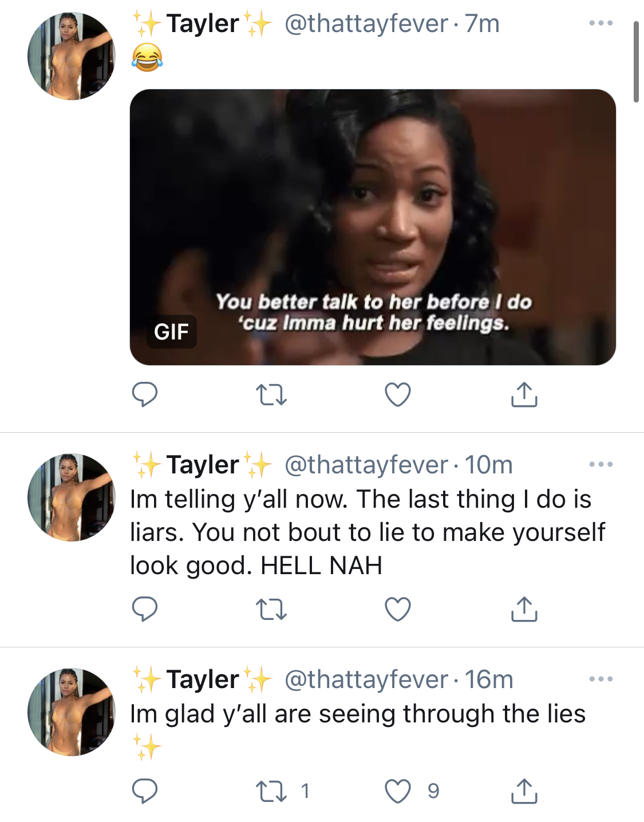Image resolution: width=644 pixels, height=822 pixels.
Task: Share the 'HELL NAH' tweet
Action: [x=524, y=608]
